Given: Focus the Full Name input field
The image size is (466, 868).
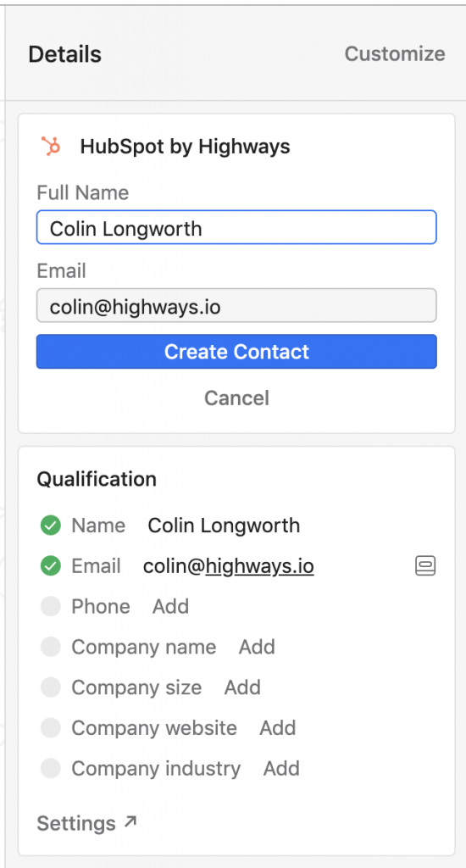Looking at the screenshot, I should (236, 227).
